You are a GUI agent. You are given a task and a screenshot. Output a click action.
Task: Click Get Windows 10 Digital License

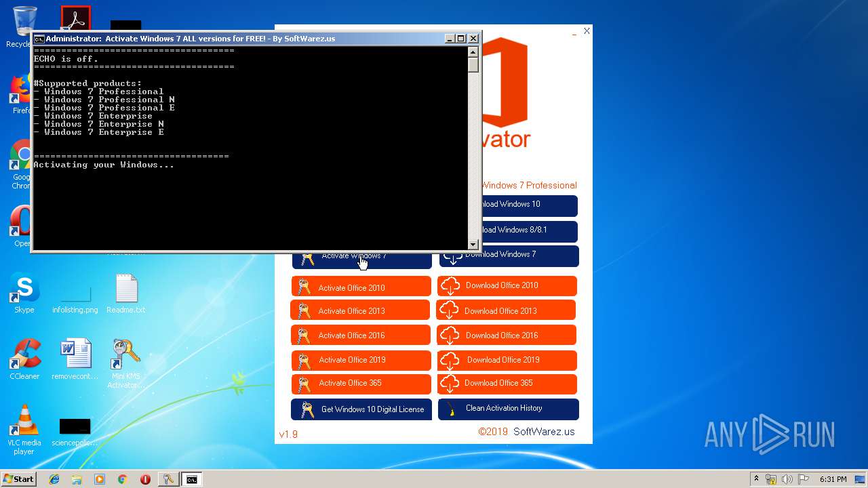click(361, 409)
